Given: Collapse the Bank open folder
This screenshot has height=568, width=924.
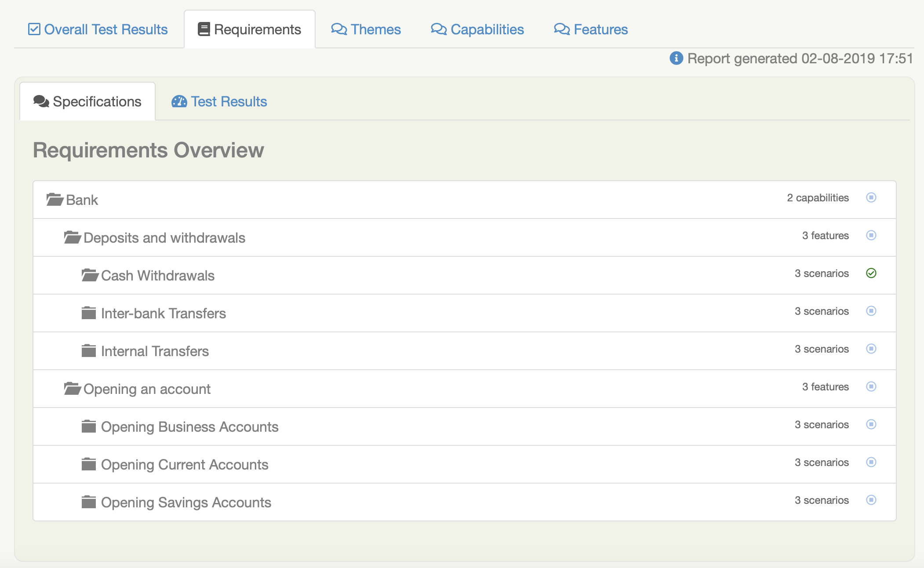Looking at the screenshot, I should point(55,200).
